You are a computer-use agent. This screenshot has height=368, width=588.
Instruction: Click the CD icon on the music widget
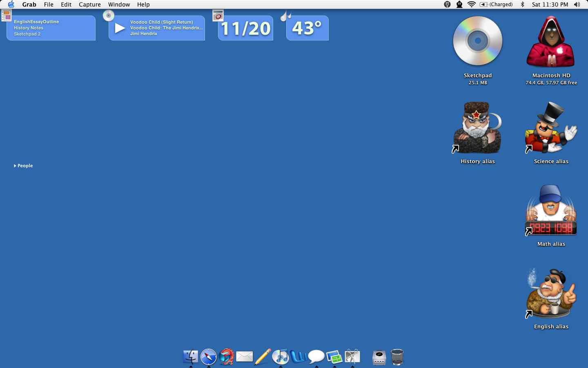click(108, 16)
